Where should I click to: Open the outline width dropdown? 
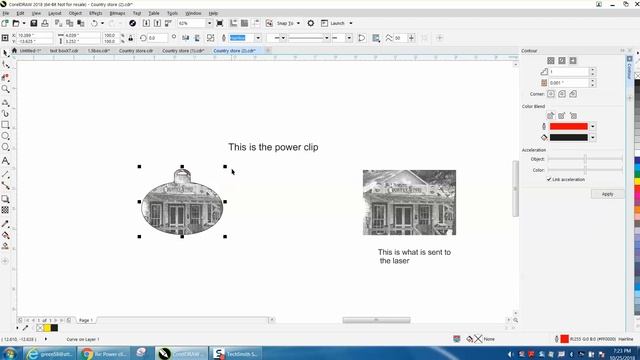click(x=258, y=38)
